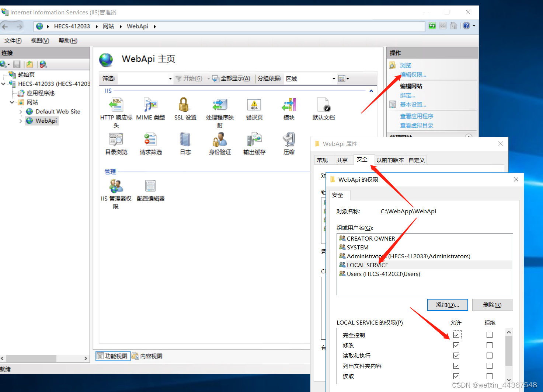Collapse the HECS-412033 server tree node
This screenshot has height=392, width=543.
pos(3,84)
